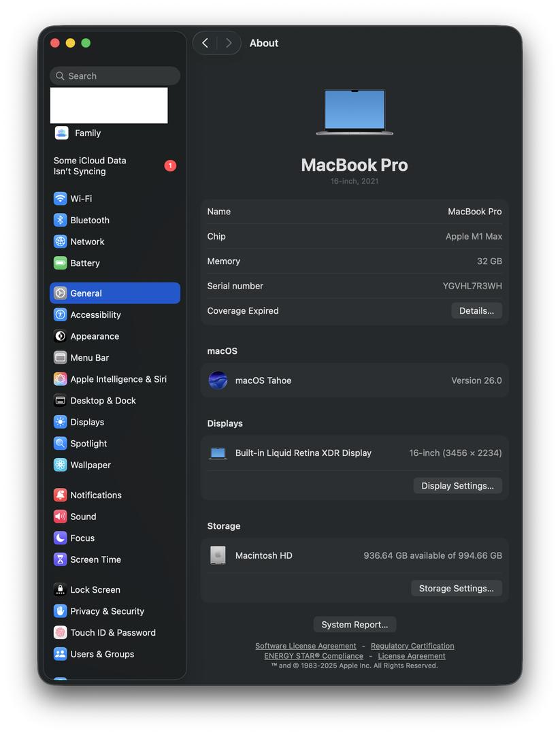Open coverage Details button
This screenshot has height=735, width=560.
pyautogui.click(x=476, y=311)
